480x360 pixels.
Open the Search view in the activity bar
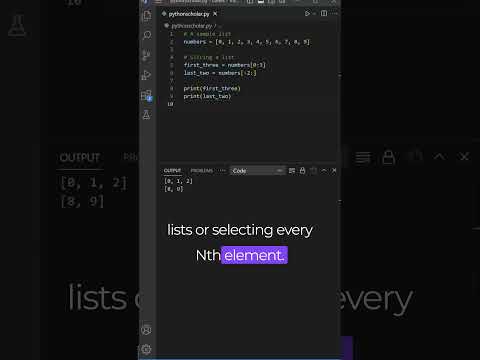[x=147, y=35]
